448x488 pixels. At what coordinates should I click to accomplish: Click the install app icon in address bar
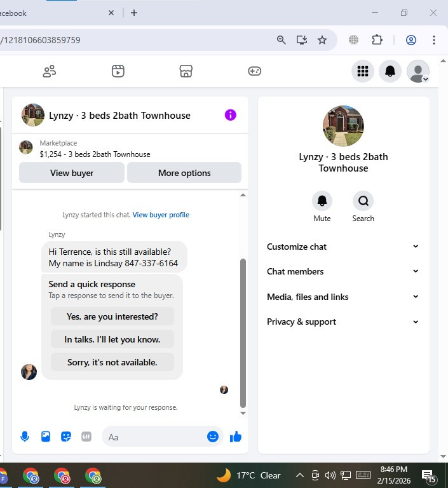(x=301, y=40)
